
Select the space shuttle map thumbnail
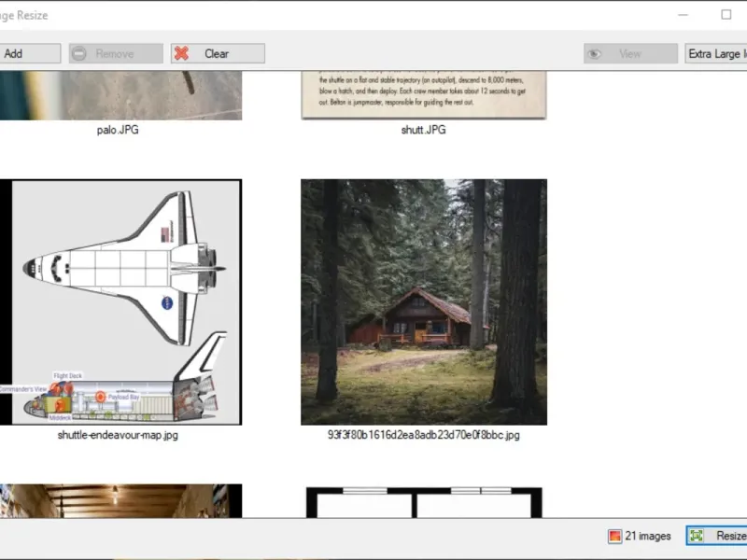(x=121, y=301)
